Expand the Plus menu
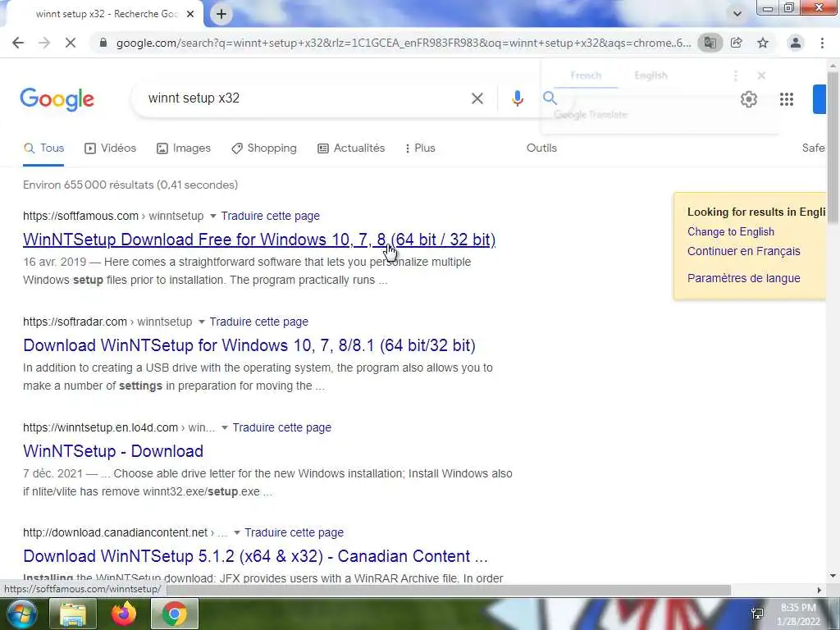The height and width of the screenshot is (630, 840). point(420,148)
